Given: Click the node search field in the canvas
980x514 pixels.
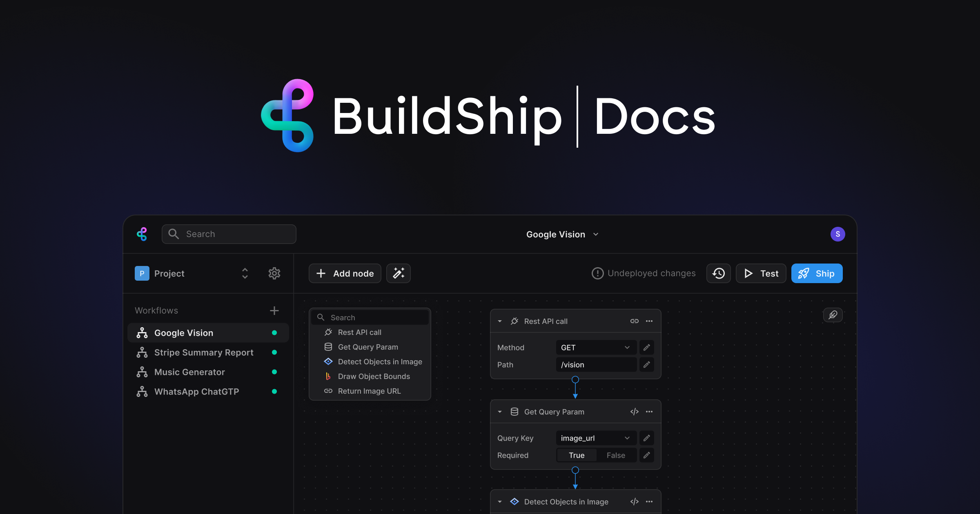Looking at the screenshot, I should click(x=370, y=317).
